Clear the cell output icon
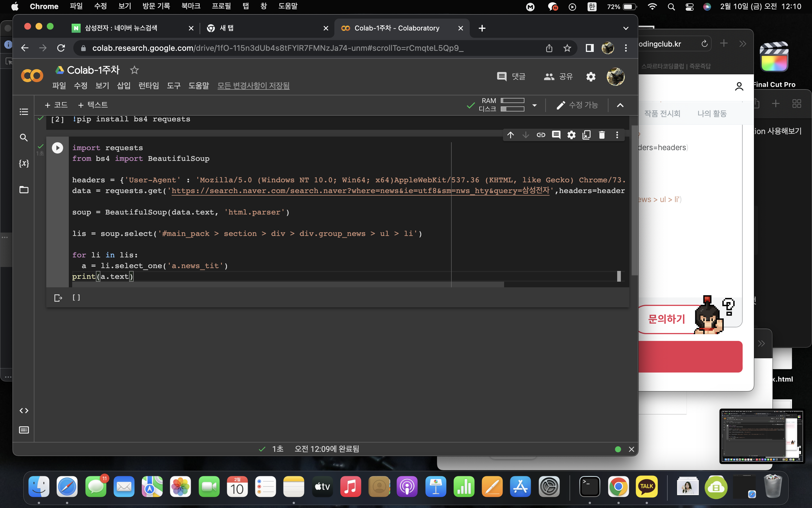This screenshot has width=812, height=508. (58, 298)
